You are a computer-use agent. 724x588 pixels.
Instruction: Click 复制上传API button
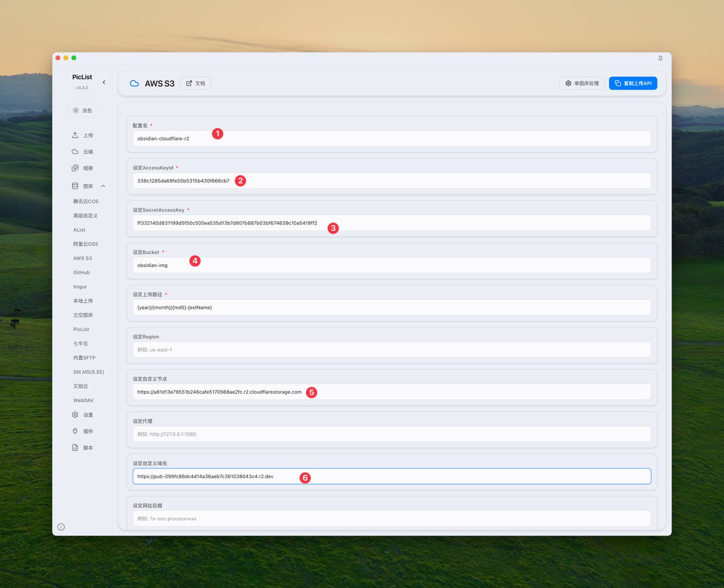[x=633, y=83]
